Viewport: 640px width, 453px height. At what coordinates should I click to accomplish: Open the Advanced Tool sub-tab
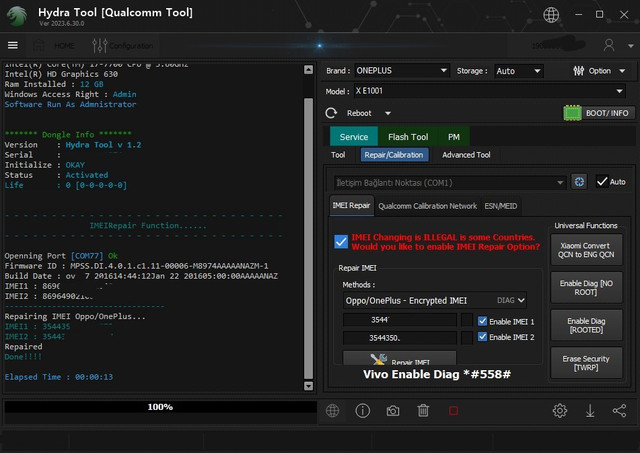coord(466,155)
